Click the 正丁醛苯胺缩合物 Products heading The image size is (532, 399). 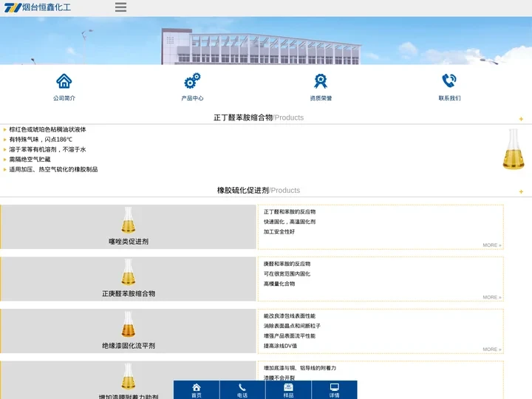[259, 117]
